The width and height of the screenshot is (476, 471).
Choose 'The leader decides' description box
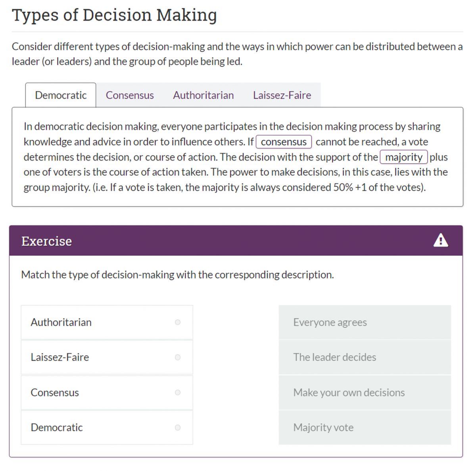(365, 357)
